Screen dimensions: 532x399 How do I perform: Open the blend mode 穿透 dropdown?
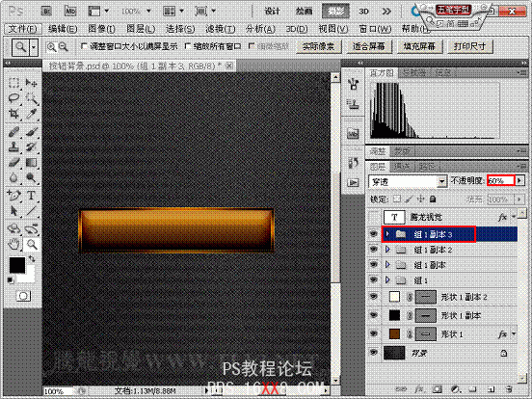coord(408,182)
